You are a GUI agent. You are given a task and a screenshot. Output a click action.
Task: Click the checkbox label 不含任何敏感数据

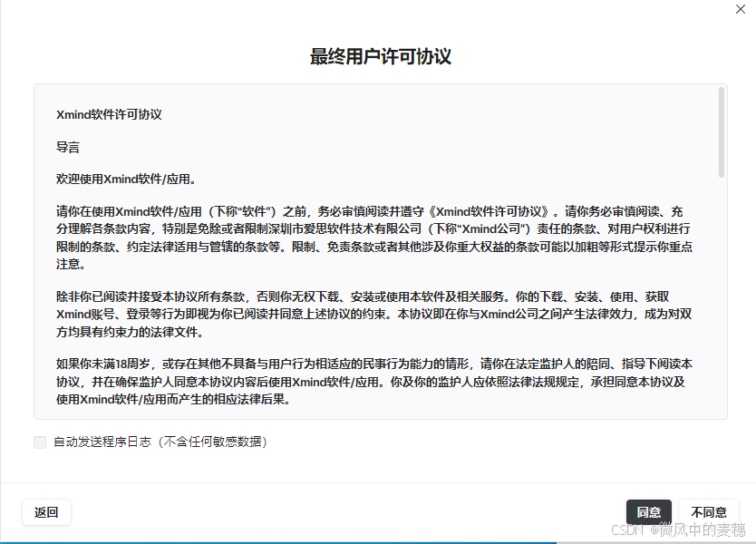[213, 442]
